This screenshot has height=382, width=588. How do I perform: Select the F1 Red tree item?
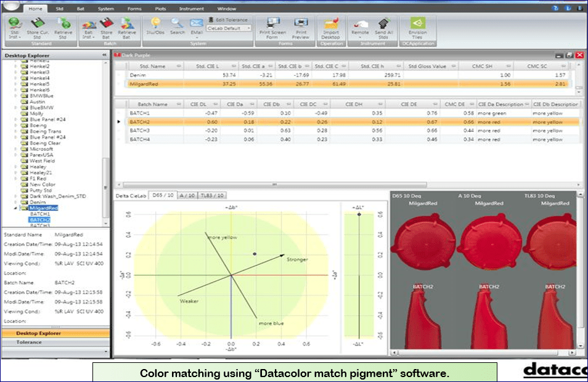38,179
